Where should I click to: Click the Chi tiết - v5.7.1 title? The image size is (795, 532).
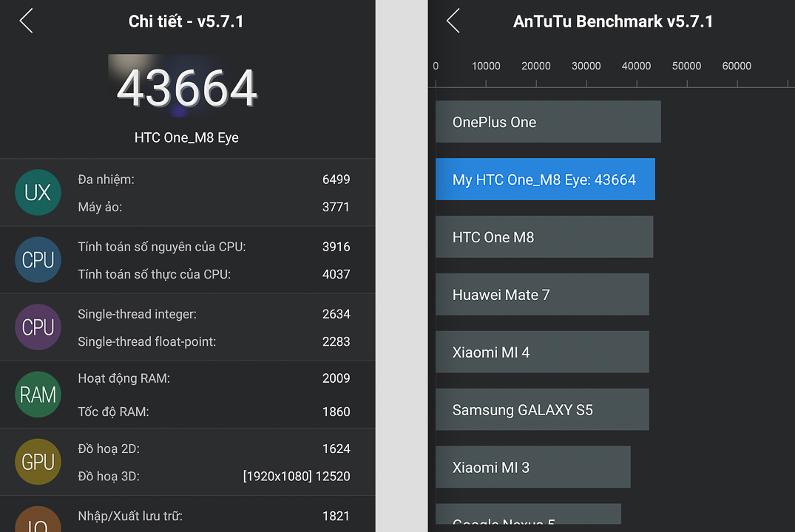point(185,21)
